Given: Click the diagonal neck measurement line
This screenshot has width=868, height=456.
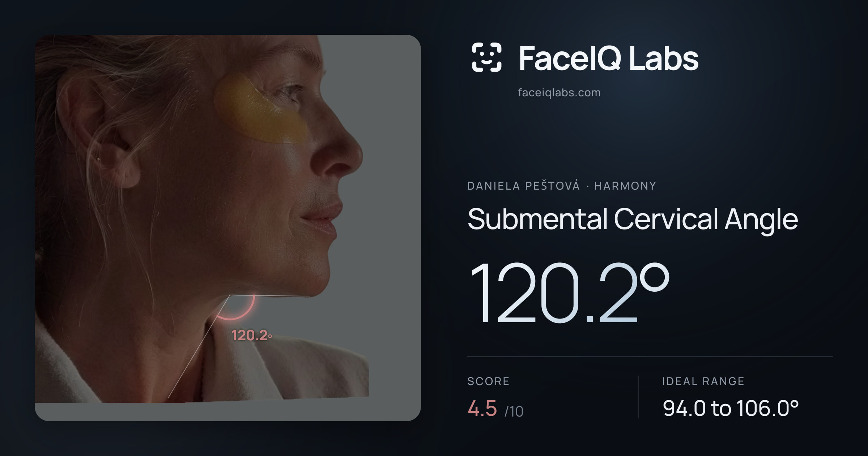Looking at the screenshot, I should (199, 347).
